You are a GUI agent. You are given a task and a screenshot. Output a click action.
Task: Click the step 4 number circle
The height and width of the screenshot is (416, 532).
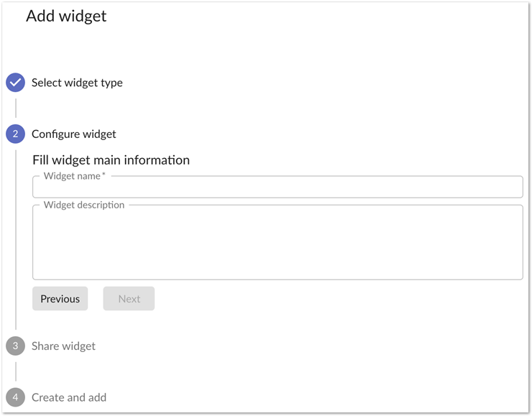[x=16, y=397]
